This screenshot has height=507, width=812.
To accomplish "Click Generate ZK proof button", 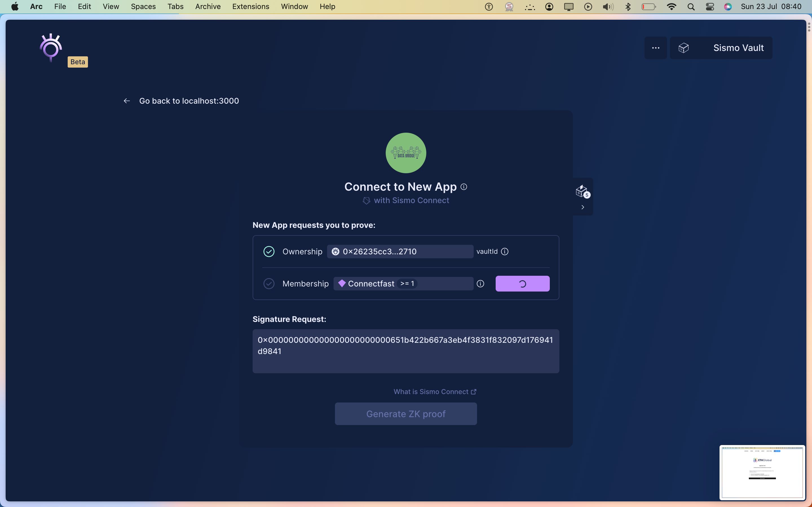I will [405, 413].
